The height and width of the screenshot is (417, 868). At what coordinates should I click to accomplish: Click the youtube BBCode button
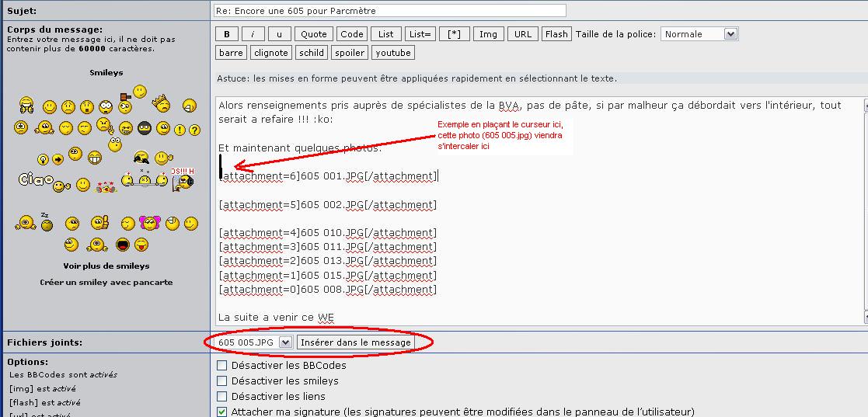coord(393,53)
